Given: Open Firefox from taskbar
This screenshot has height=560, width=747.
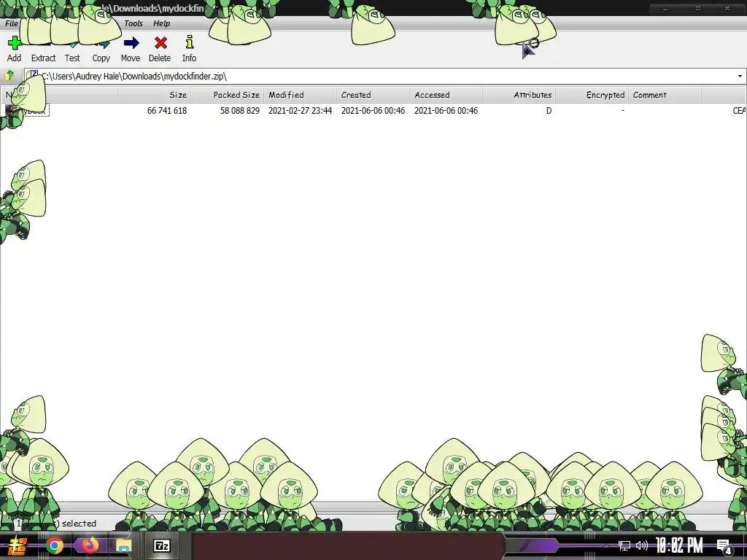Looking at the screenshot, I should [x=89, y=545].
